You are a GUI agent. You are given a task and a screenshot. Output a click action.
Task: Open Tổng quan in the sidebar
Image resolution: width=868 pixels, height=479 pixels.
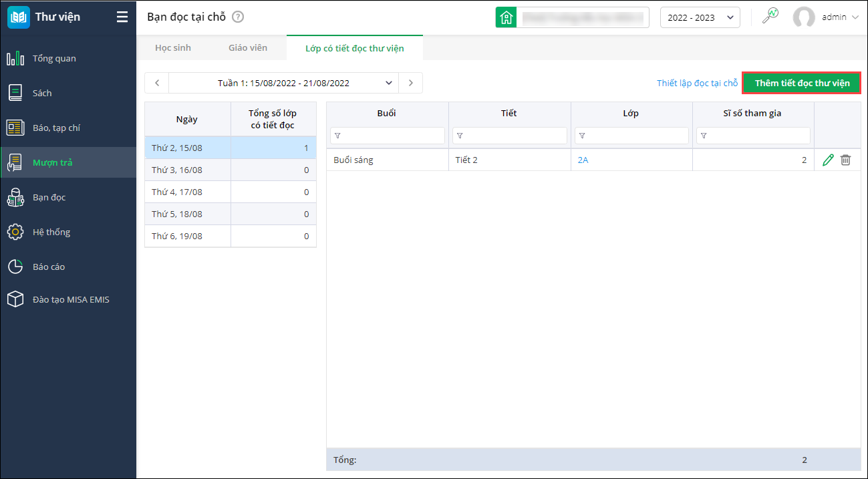pyautogui.click(x=68, y=58)
